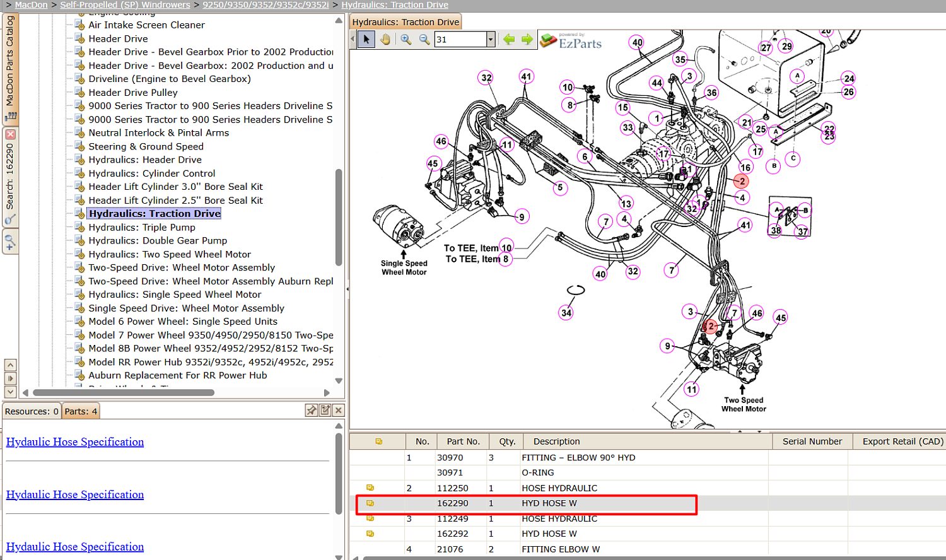Click the down arrow button below side tabs

point(10,392)
